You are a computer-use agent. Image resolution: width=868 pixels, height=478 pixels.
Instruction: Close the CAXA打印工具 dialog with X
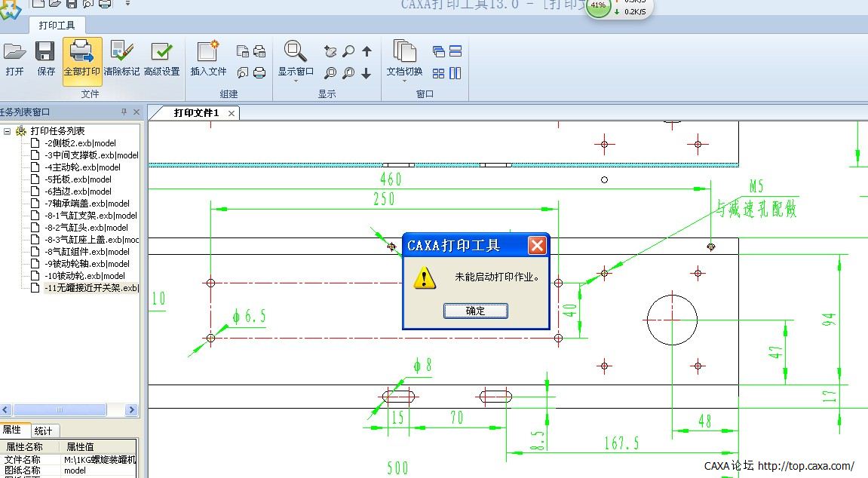tap(536, 245)
